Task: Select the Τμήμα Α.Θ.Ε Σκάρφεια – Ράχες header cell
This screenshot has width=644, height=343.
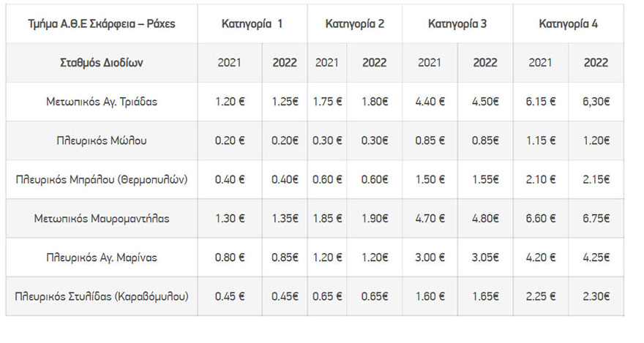Action: coord(102,23)
